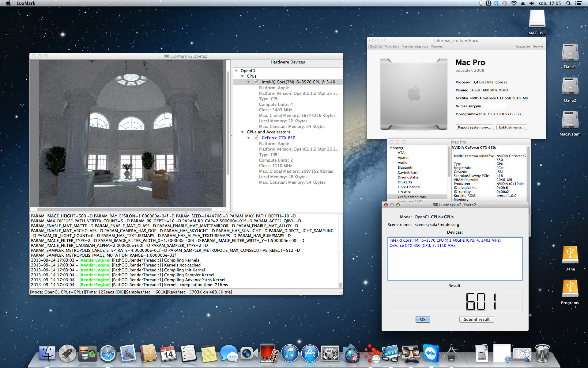The width and height of the screenshot is (588, 368).
Task: Open App Store from the Dock
Action: pyautogui.click(x=310, y=354)
